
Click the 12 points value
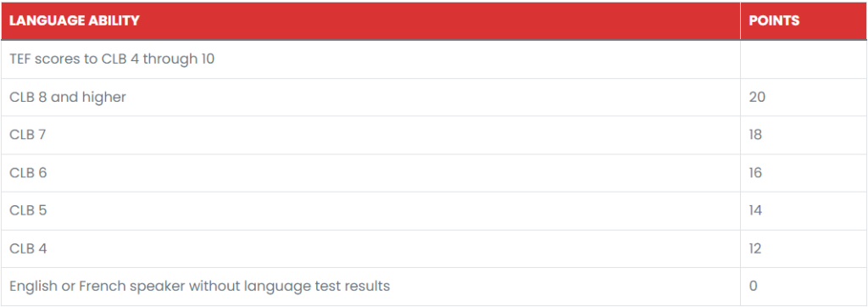pyautogui.click(x=755, y=248)
